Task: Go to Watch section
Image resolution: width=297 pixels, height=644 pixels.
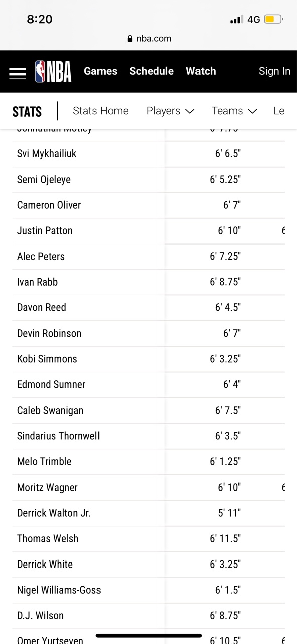Action: [201, 71]
